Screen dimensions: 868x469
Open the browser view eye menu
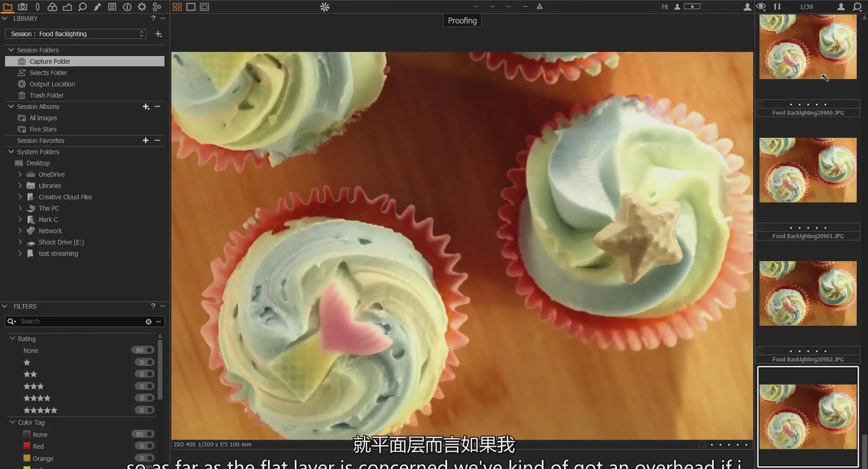pos(761,6)
